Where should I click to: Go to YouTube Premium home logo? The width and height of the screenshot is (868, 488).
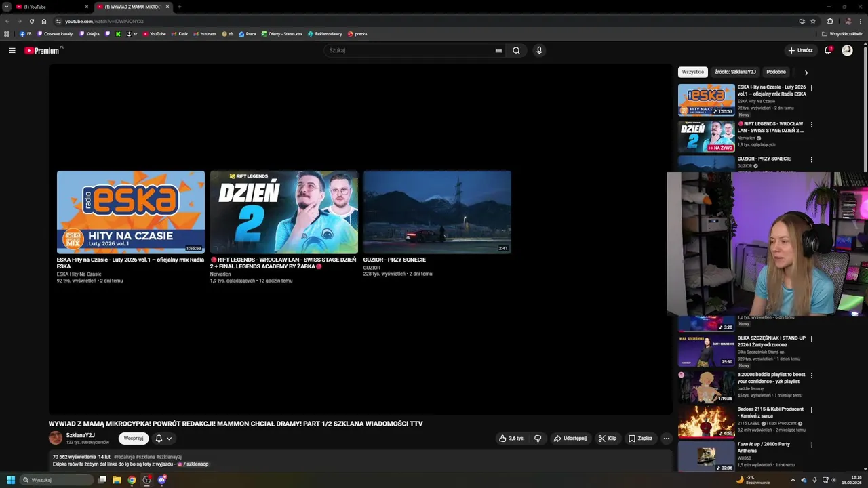click(42, 50)
